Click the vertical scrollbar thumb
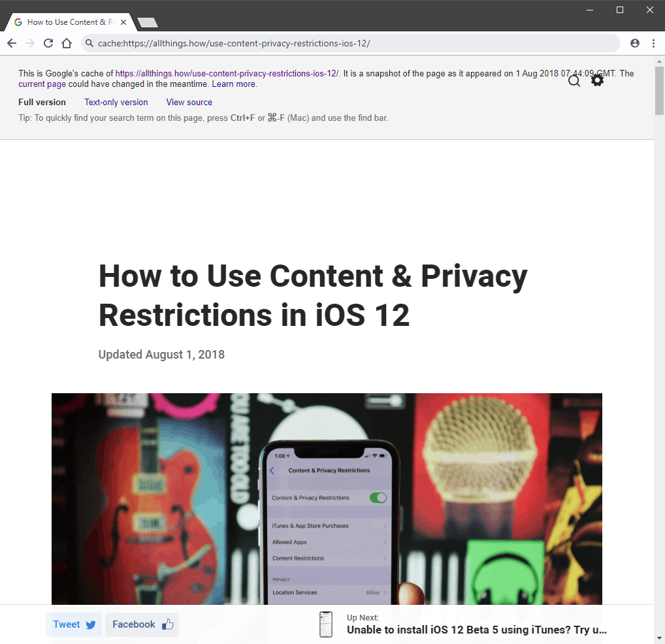Image resolution: width=665 pixels, height=644 pixels. (x=659, y=91)
